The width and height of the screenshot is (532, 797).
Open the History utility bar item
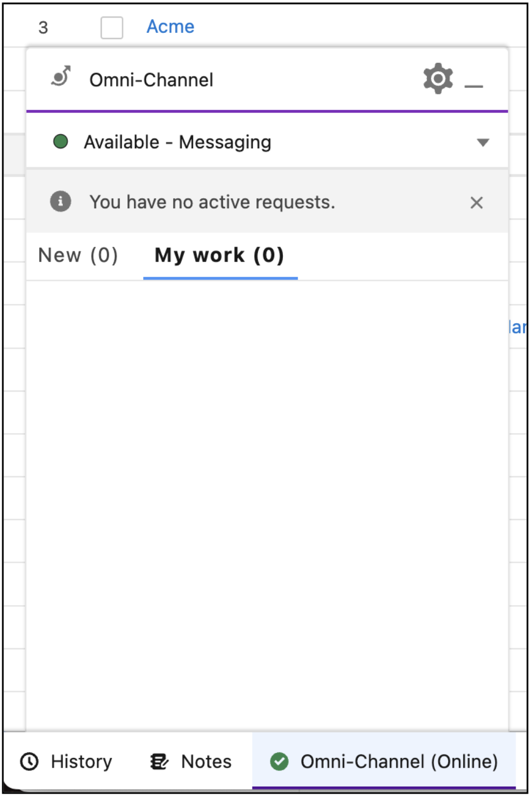click(x=66, y=762)
